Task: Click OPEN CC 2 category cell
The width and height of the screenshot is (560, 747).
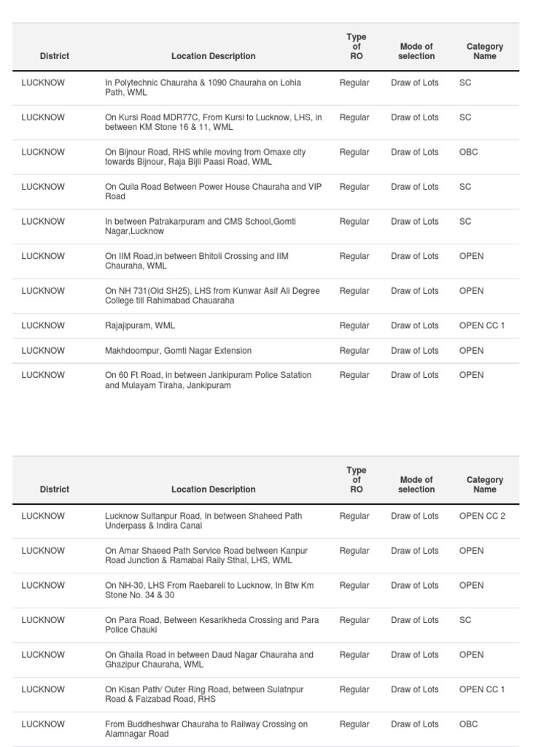Action: tap(482, 516)
